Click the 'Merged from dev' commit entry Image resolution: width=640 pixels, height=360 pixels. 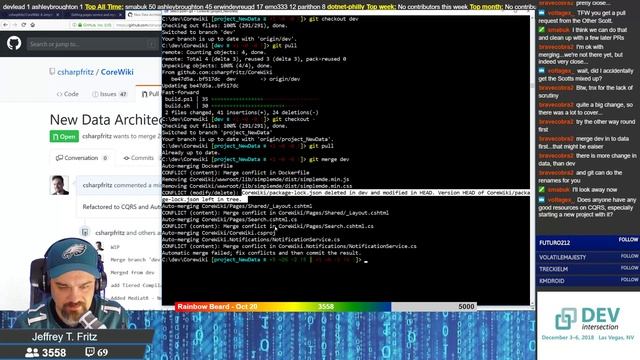click(x=132, y=272)
